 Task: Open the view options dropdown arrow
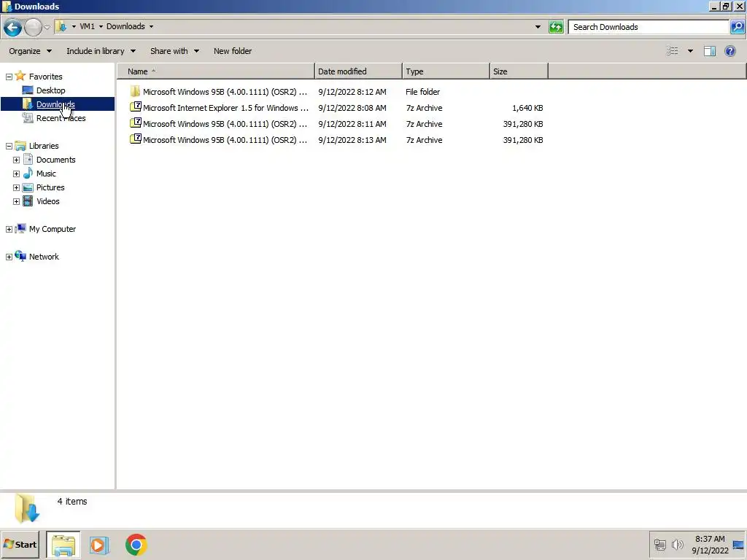tap(690, 51)
